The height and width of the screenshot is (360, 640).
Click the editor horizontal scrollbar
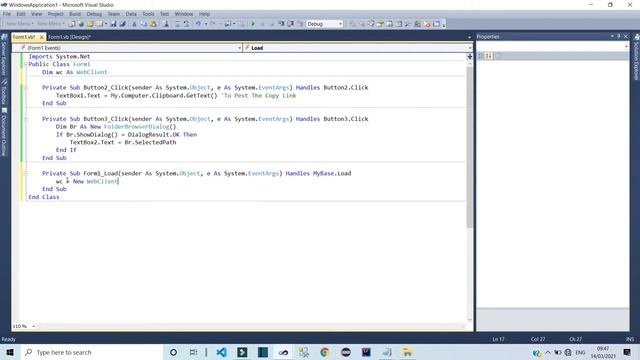(251, 326)
